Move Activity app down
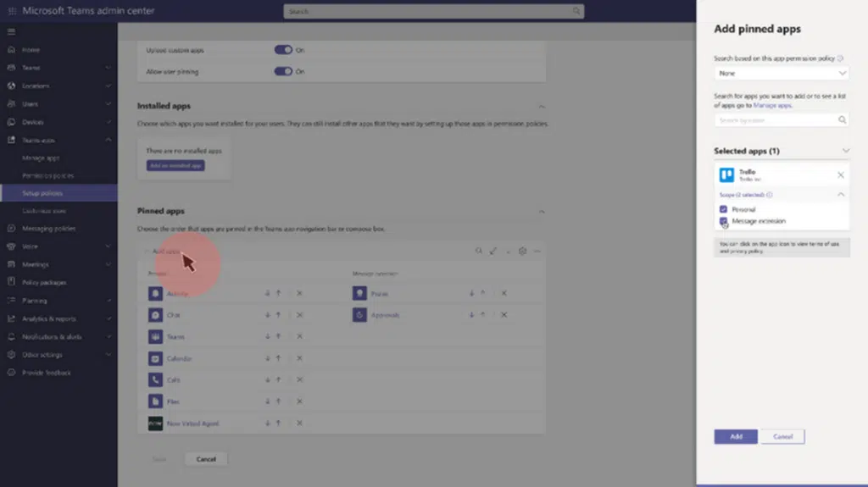The image size is (868, 487). click(x=267, y=293)
